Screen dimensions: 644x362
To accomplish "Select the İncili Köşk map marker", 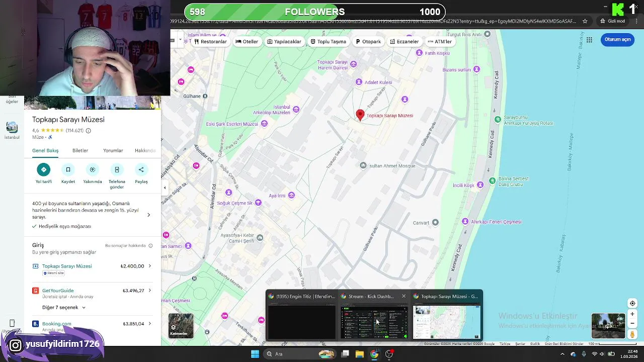I will point(479,185).
